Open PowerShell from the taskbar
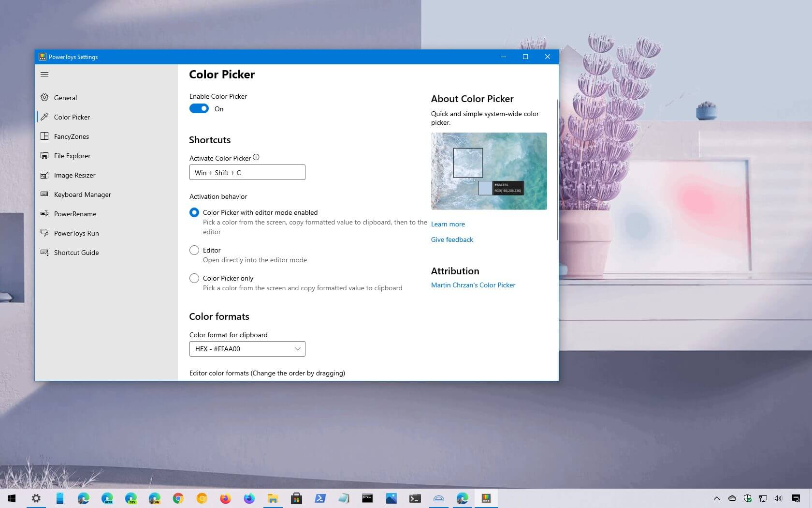Image resolution: width=812 pixels, height=508 pixels. coord(320,498)
